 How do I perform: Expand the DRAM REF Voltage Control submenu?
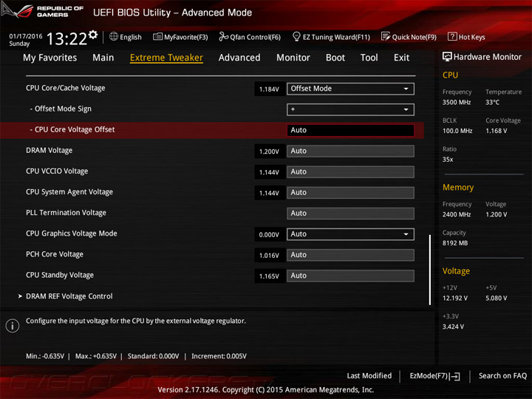tap(69, 296)
